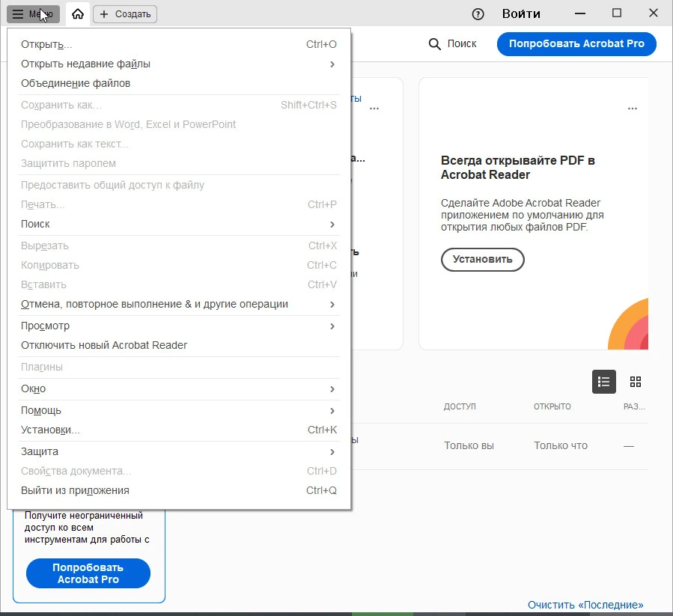Close the Acrobat window
This screenshot has height=616, width=673.
[654, 13]
